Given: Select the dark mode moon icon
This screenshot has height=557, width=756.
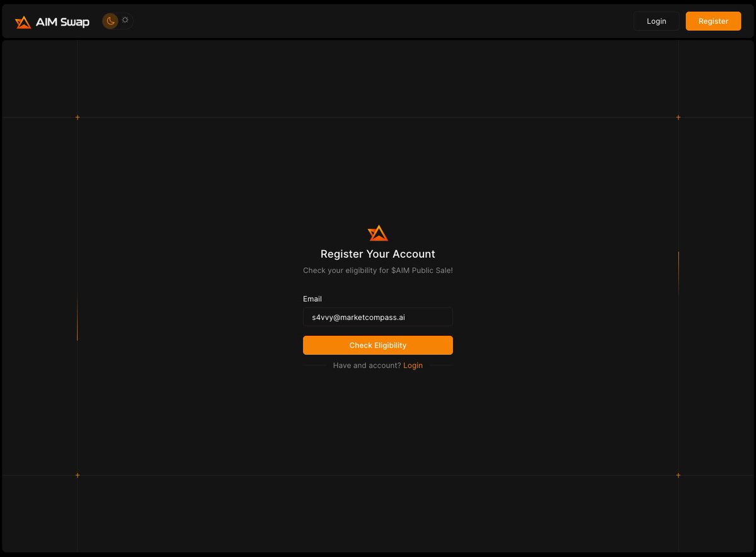Looking at the screenshot, I should (x=110, y=21).
